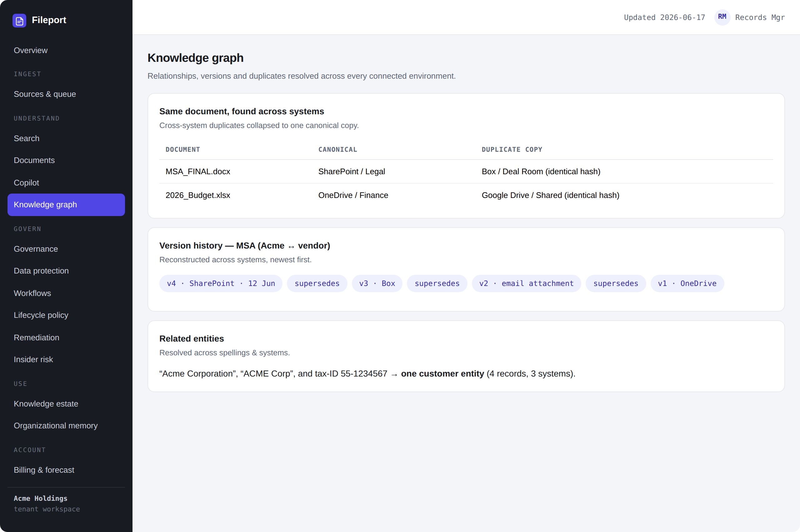800x532 pixels.
Task: Click the one customer entity text
Action: click(x=442, y=373)
